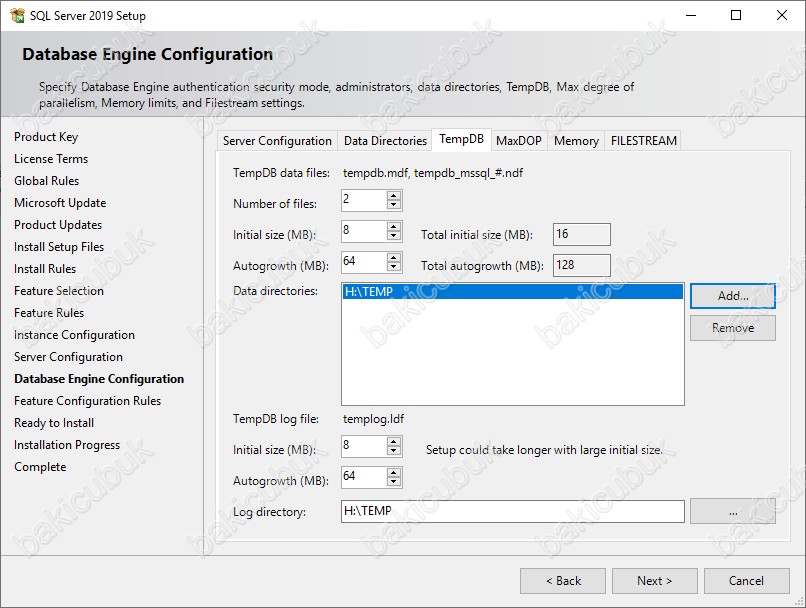
Task: Click Ready to Install step
Action: point(54,423)
